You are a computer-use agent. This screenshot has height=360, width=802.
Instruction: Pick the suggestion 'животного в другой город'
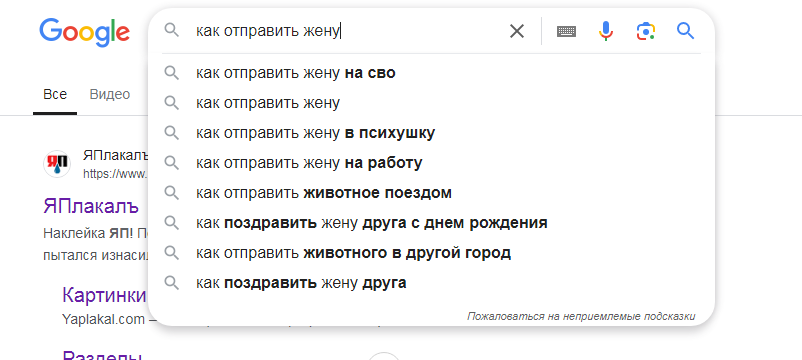point(431,253)
